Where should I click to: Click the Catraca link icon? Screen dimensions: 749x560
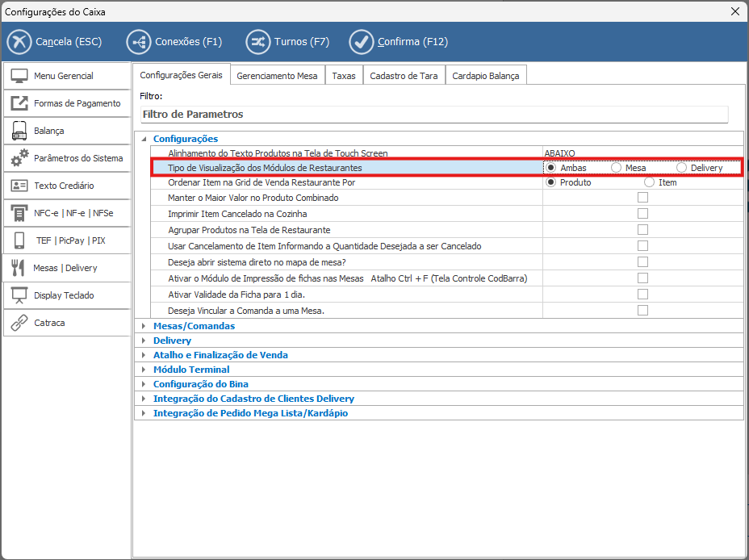pyautogui.click(x=19, y=323)
